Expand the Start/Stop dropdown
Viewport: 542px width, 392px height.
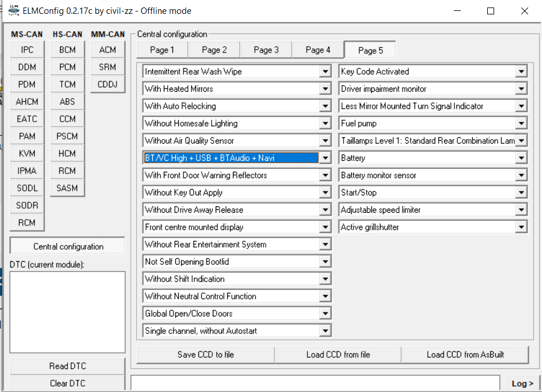[521, 193]
